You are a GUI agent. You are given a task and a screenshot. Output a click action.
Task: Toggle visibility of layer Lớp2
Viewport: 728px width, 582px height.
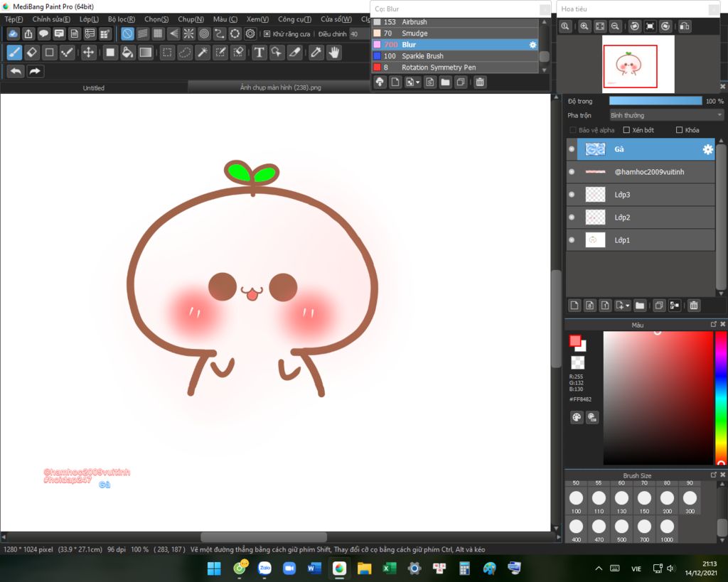point(572,217)
